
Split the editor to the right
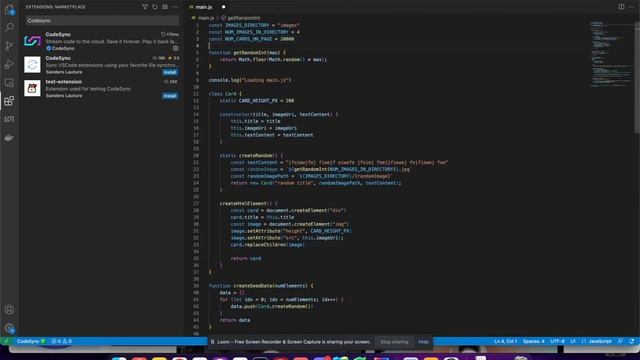tap(621, 7)
